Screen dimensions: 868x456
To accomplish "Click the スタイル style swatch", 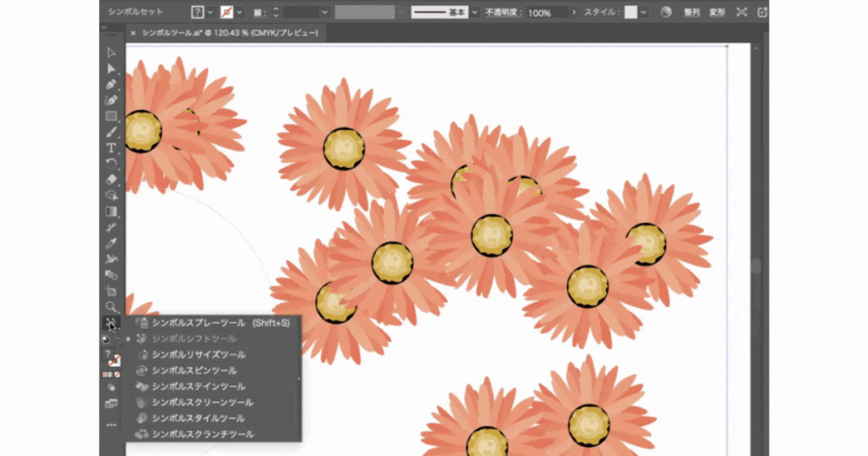I will [x=631, y=13].
